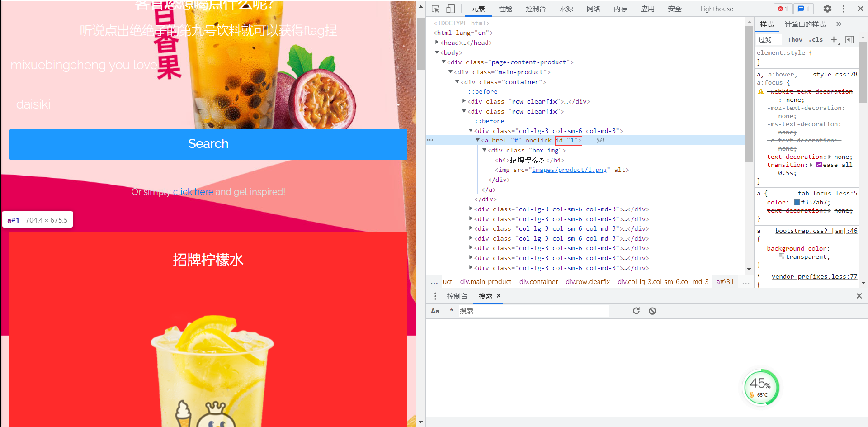Viewport: 868px width, 427px height.
Task: Toggle match case (Aa) in search
Action: pyautogui.click(x=435, y=311)
